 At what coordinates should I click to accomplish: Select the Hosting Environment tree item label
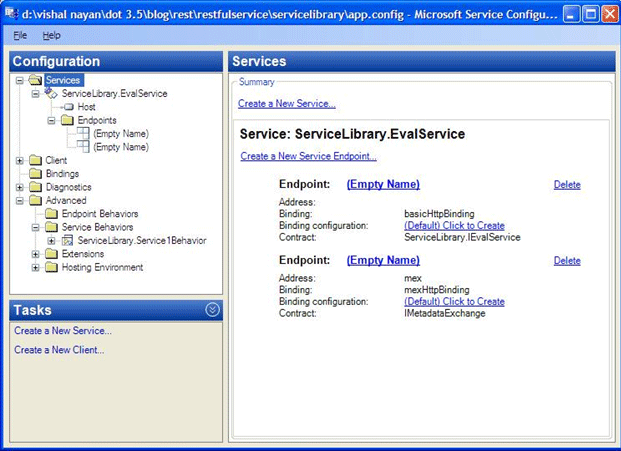[x=102, y=267]
